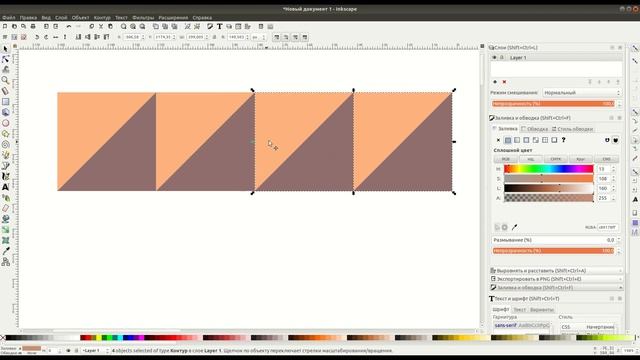Select the Pencil freehand tool
The width and height of the screenshot is (640, 360).
pyautogui.click(x=5, y=155)
